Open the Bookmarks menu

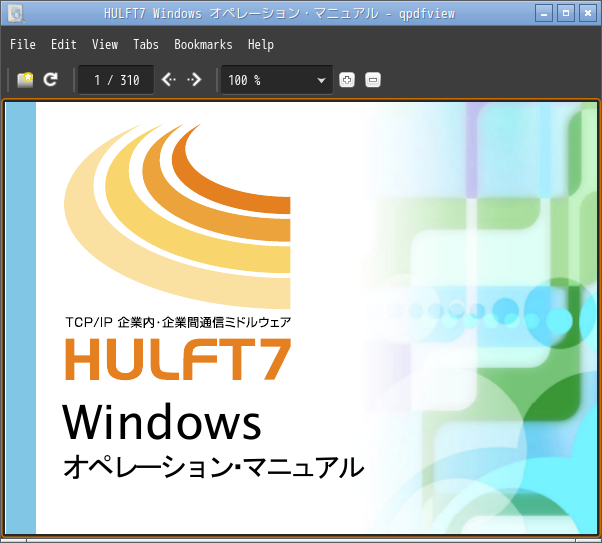pyautogui.click(x=203, y=45)
